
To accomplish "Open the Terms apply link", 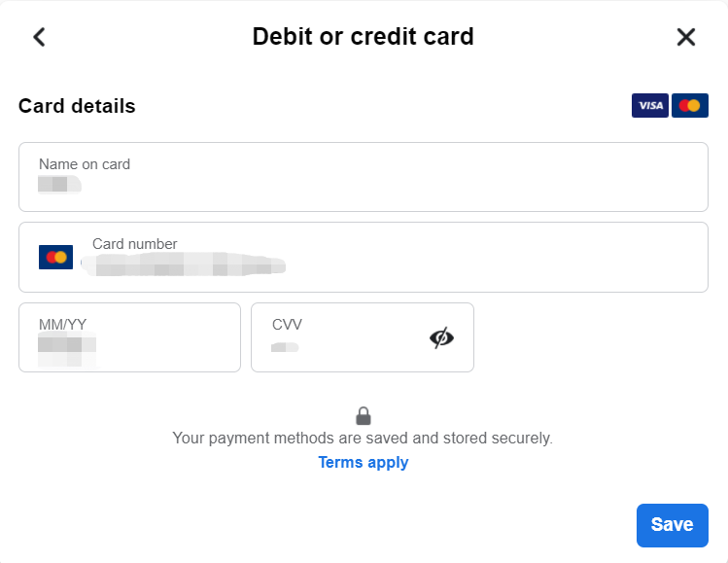I will [x=363, y=463].
